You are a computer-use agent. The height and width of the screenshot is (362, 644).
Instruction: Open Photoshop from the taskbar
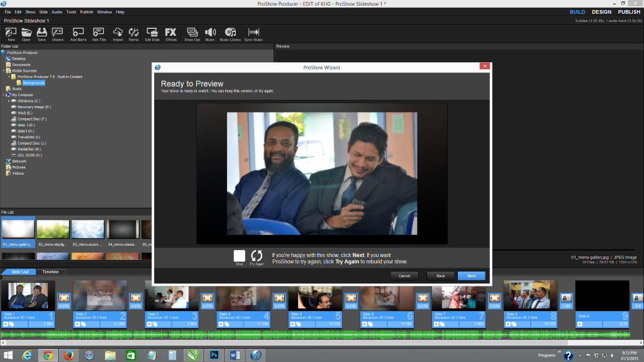(x=214, y=355)
